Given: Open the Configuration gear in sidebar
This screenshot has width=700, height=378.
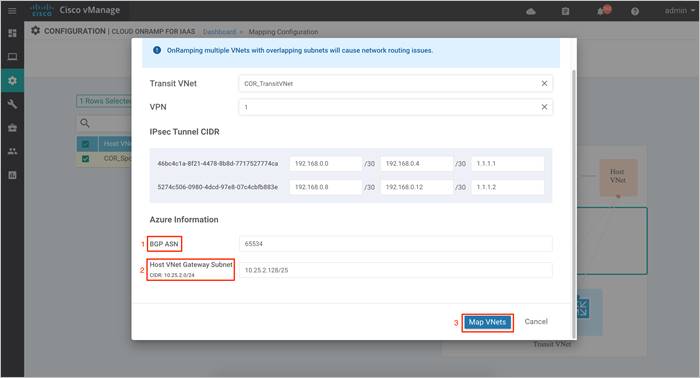Looking at the screenshot, I should click(x=12, y=80).
